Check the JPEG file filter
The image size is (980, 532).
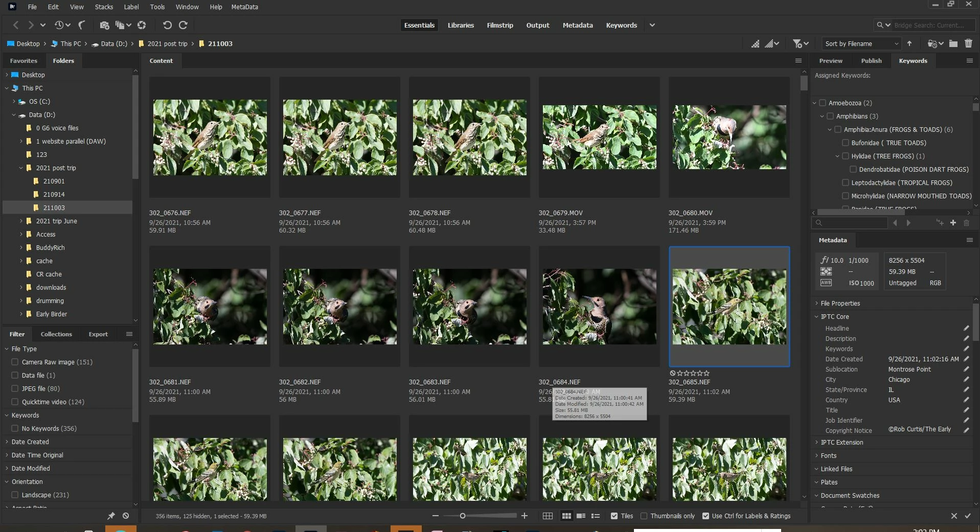[15, 389]
